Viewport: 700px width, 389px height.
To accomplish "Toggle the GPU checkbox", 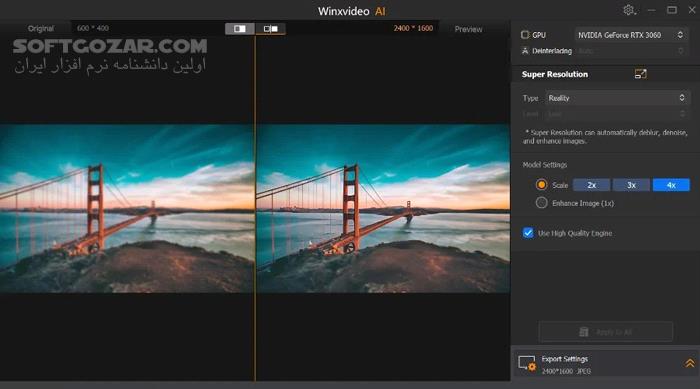I will click(525, 34).
